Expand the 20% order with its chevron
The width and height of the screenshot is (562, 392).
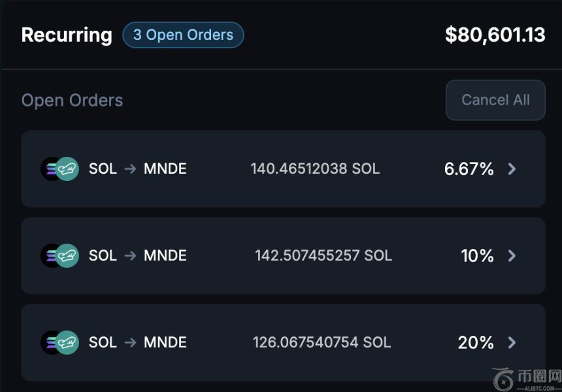pos(512,342)
